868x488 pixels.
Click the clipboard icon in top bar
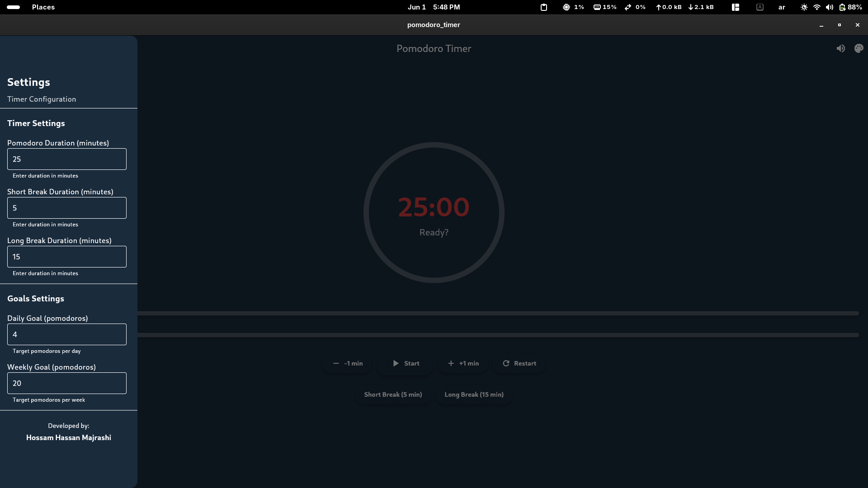coord(544,7)
